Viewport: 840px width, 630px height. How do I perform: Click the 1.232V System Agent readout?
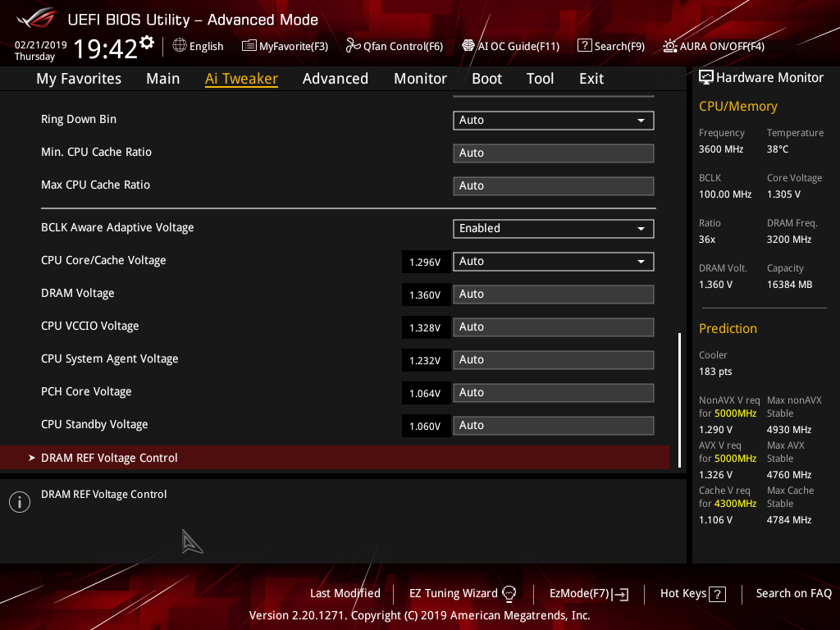point(426,361)
